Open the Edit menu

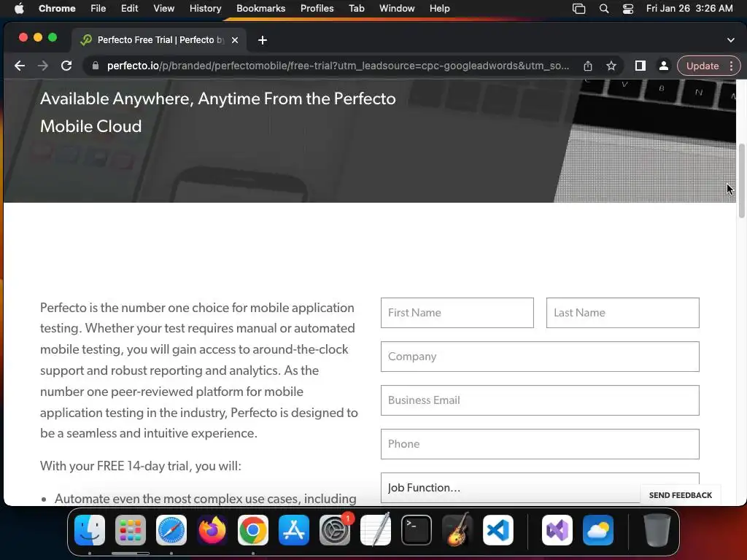coord(129,8)
